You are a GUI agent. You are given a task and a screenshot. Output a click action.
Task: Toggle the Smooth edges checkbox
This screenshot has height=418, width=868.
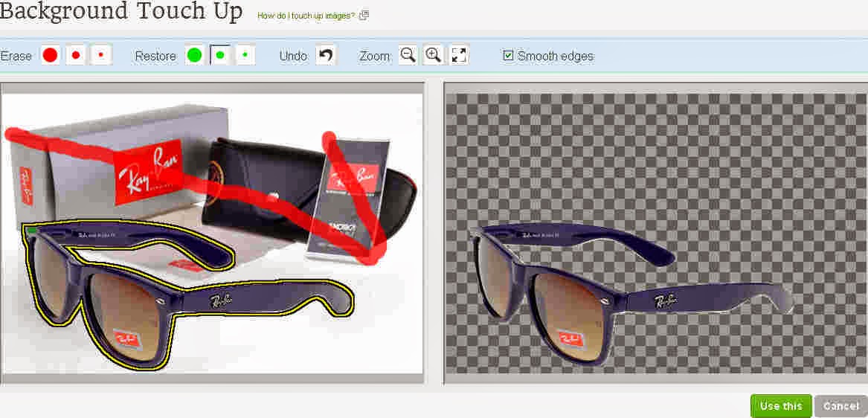[x=508, y=55]
